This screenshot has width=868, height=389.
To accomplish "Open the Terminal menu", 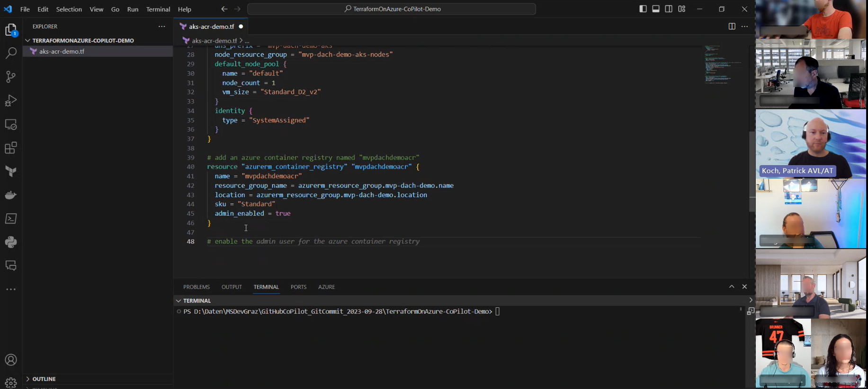I will click(158, 9).
